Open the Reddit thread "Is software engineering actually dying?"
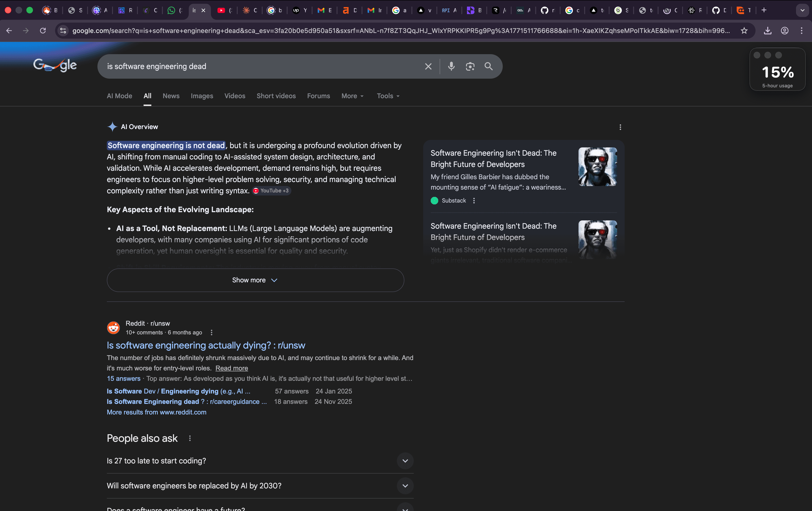The height and width of the screenshot is (511, 812). [206, 345]
